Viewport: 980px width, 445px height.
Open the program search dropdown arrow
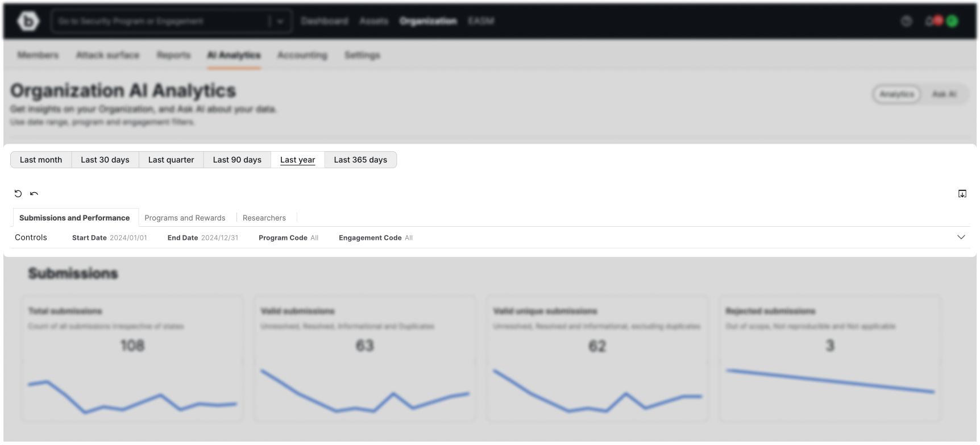(280, 22)
